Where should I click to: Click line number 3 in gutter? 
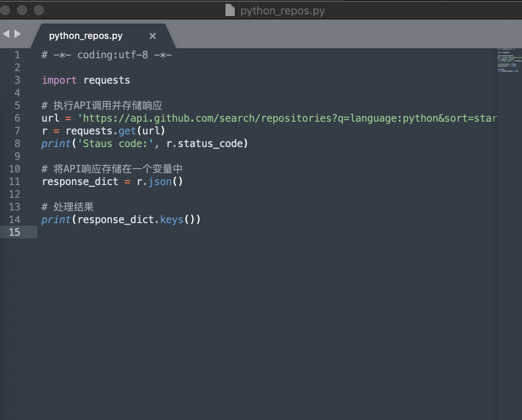[17, 80]
